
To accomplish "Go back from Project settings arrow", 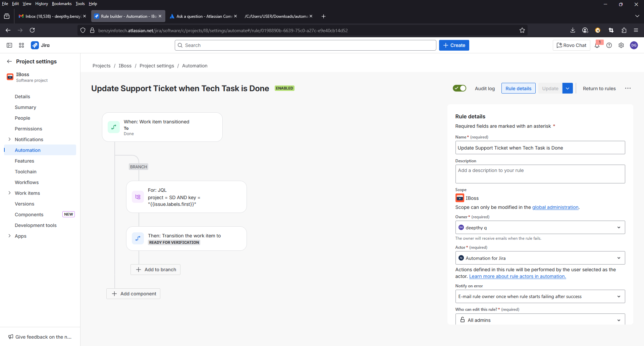I will (9, 61).
